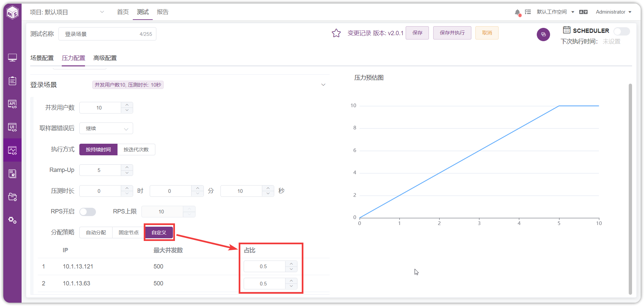This screenshot has width=644, height=306.
Task: Open the task list icon in header
Action: pos(528,12)
